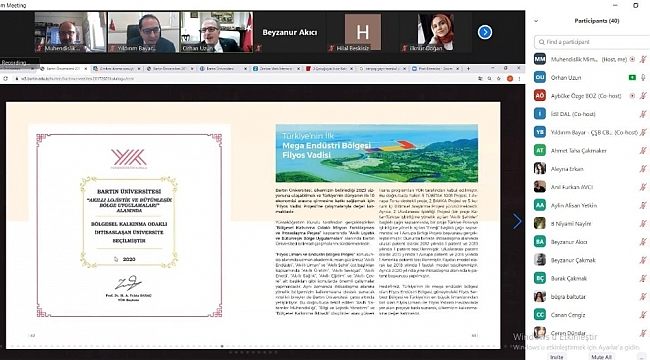Click the muted mic icon for büşra balbutar
This screenshot has width=650, height=360.
(643, 297)
